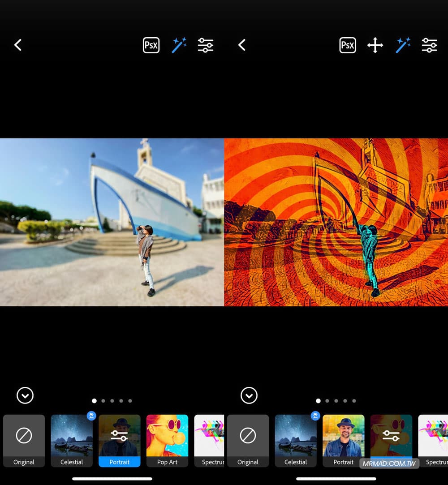
Task: Open adjustment sliders icon on left screen top bar
Action: (206, 45)
